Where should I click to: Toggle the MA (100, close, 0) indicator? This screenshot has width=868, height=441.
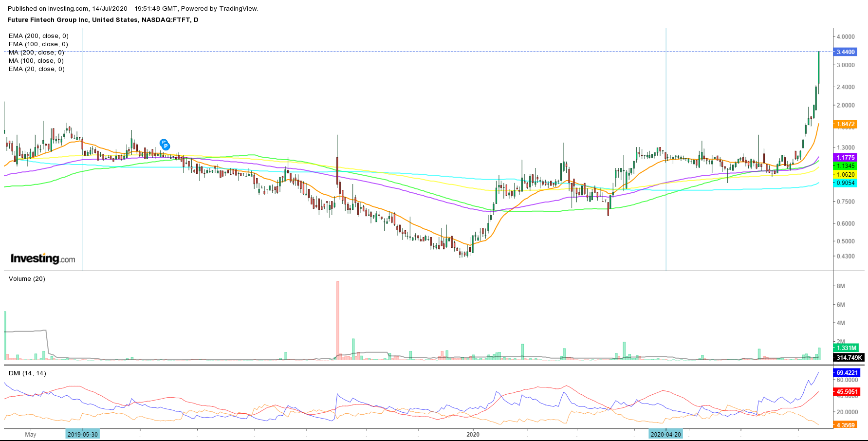pyautogui.click(x=36, y=60)
